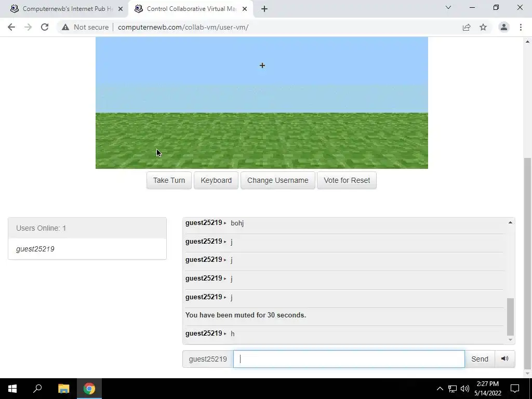The width and height of the screenshot is (532, 399).
Task: Click inside the VM display screen
Action: point(262,103)
